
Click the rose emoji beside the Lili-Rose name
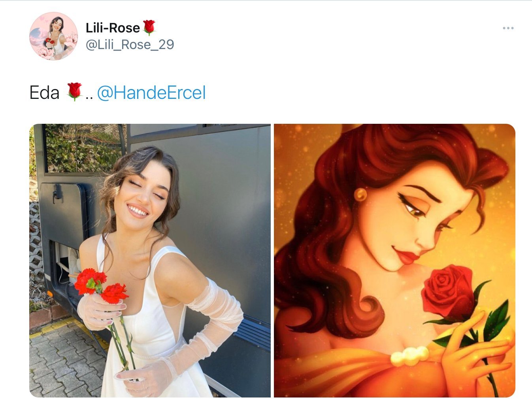(x=149, y=28)
